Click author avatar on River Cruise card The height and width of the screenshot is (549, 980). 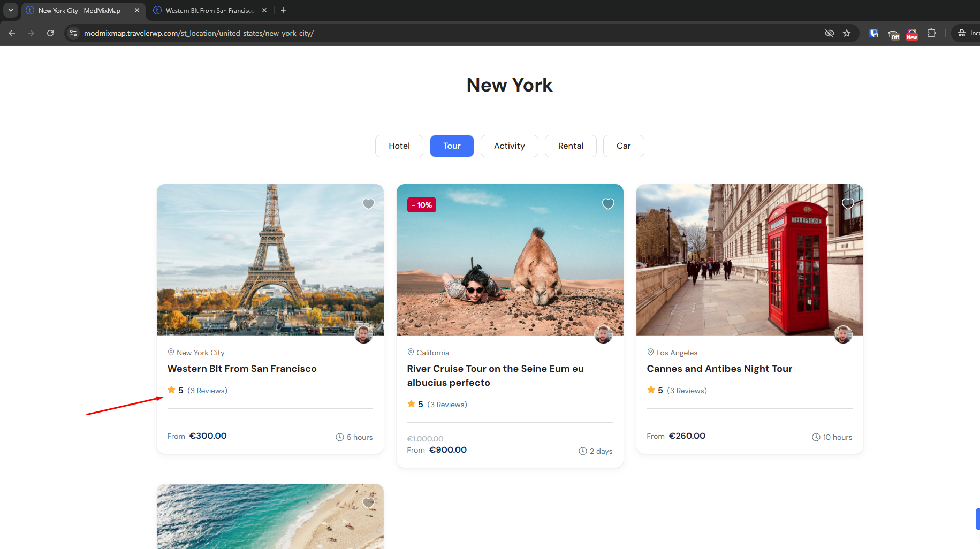pyautogui.click(x=604, y=334)
